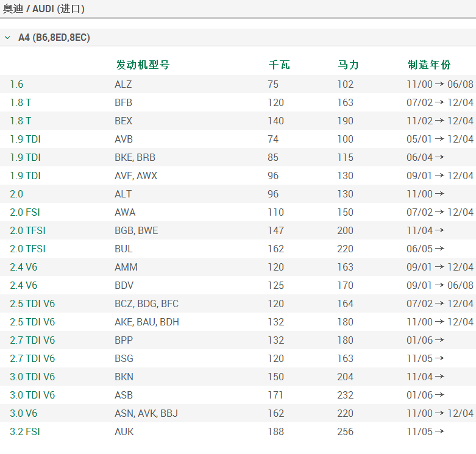Open the 2.0 TFSI link for BGB, BWE
The height and width of the screenshot is (454, 476).
point(27,230)
